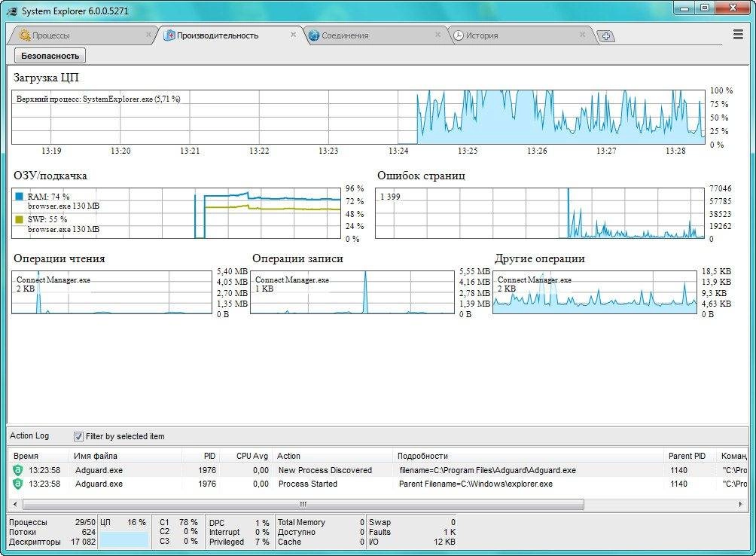Click the right scroll arrow in Action Log
756x556 pixels.
pyautogui.click(x=741, y=505)
